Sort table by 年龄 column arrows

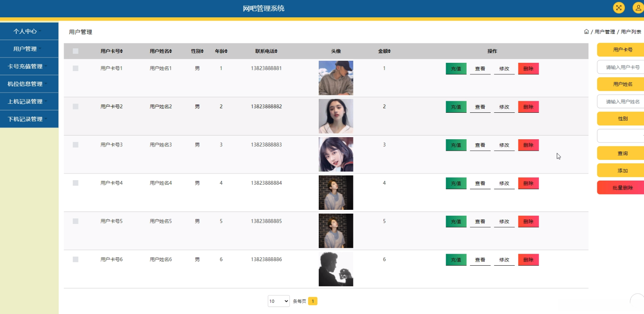226,51
